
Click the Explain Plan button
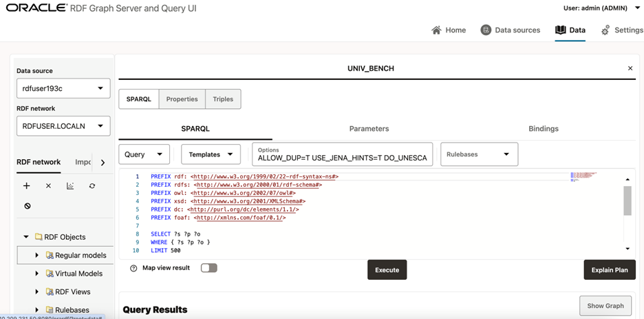pyautogui.click(x=609, y=270)
